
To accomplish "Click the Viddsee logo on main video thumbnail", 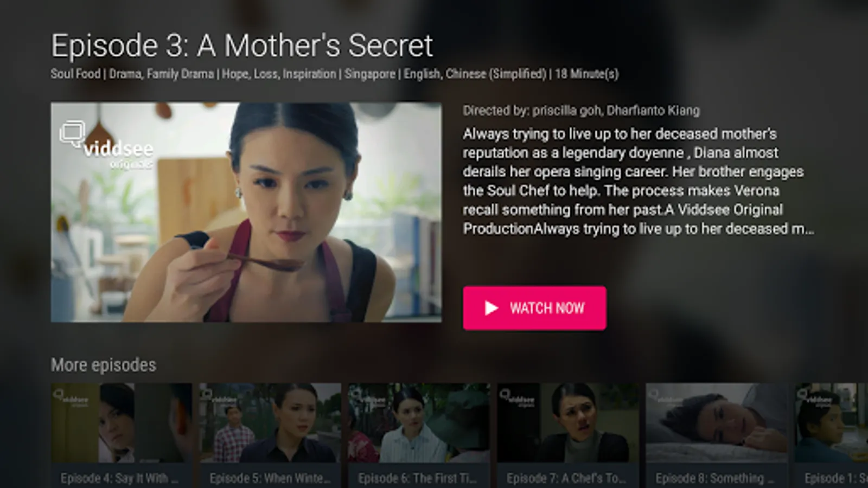I will click(x=106, y=144).
